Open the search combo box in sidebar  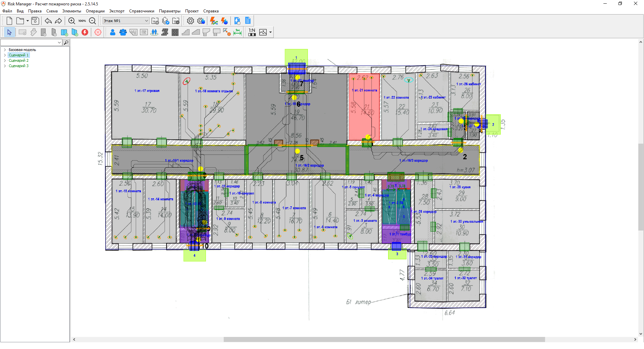click(x=31, y=42)
